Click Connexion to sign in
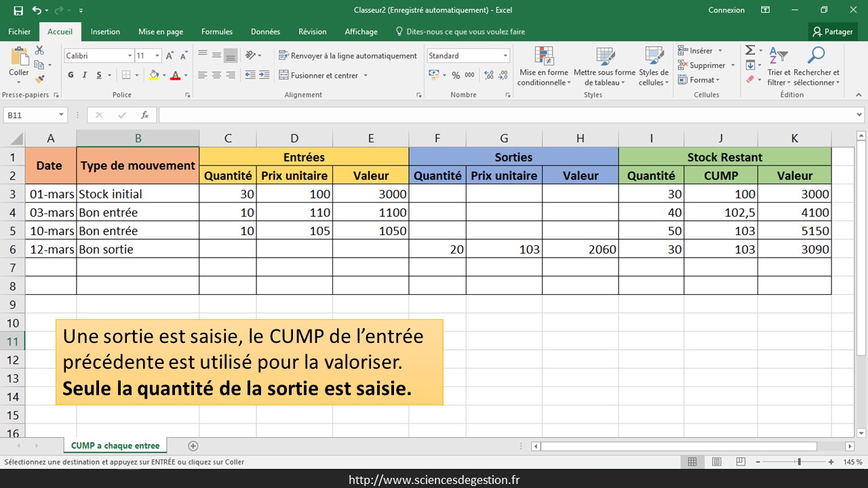 726,10
